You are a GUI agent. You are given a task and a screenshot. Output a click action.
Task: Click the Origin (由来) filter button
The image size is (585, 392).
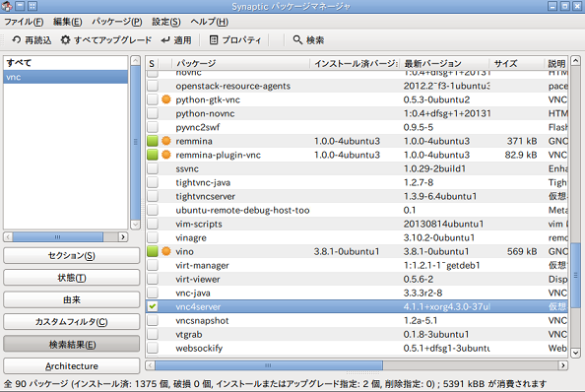72,299
